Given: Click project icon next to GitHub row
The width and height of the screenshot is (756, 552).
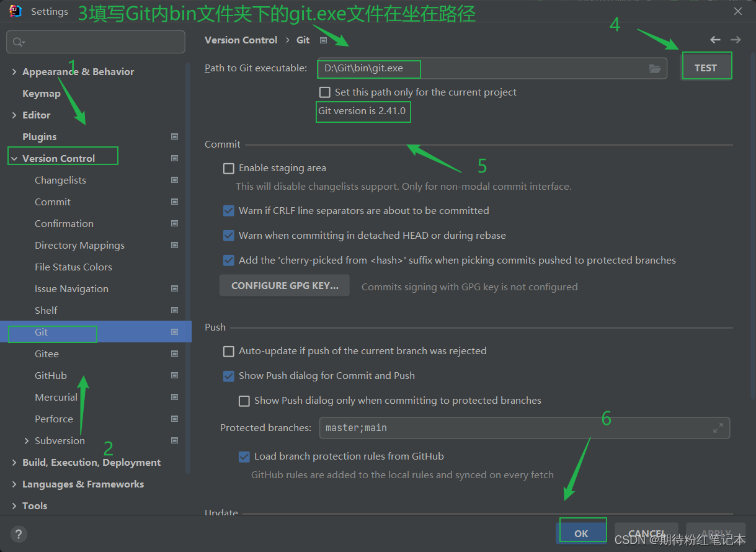Looking at the screenshot, I should click(174, 375).
